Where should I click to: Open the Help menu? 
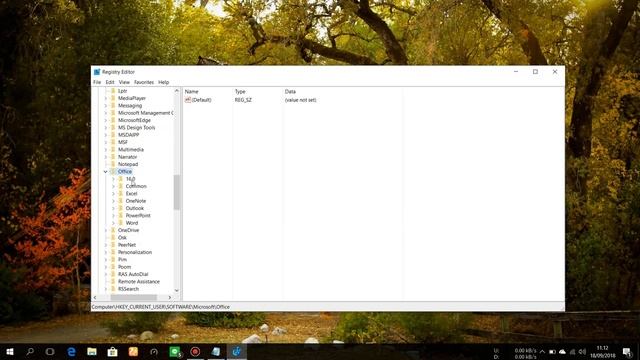(164, 82)
